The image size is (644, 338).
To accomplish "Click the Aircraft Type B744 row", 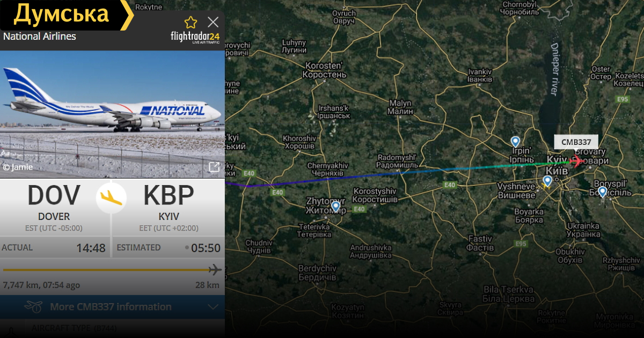I will (x=112, y=328).
